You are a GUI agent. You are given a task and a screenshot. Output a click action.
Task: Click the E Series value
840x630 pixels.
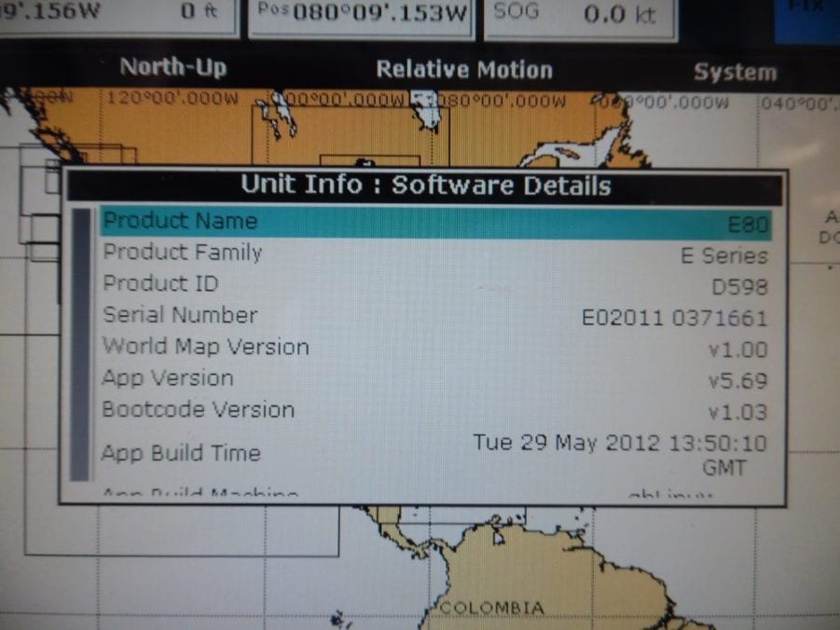[x=724, y=256]
